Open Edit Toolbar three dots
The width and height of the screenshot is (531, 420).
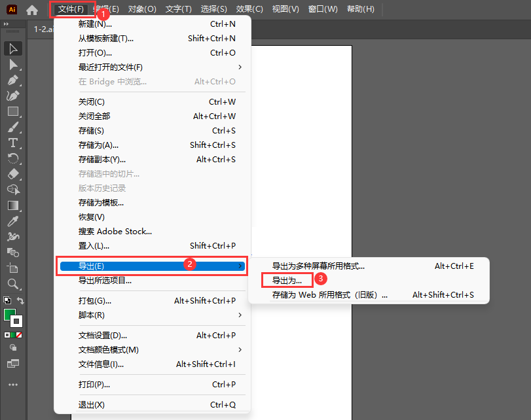tap(13, 385)
